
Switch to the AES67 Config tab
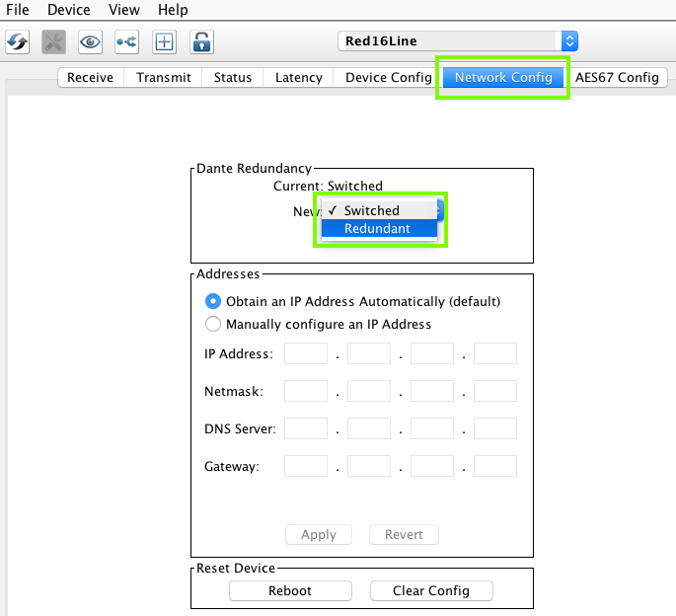point(617,77)
